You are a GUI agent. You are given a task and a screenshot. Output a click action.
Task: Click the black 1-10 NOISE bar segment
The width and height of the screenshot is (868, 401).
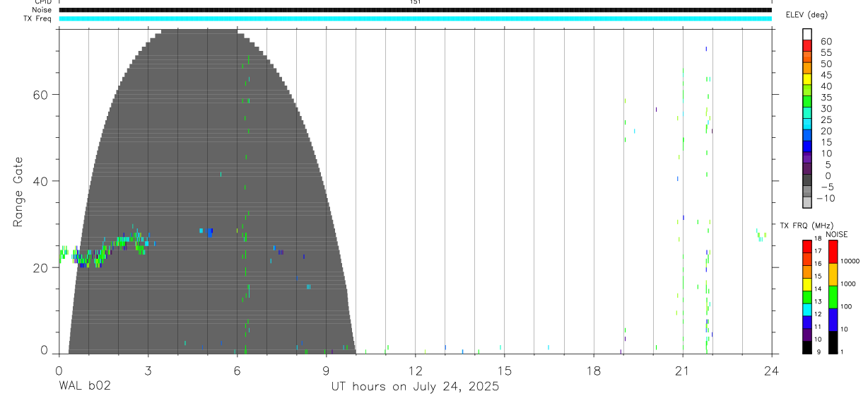coord(833,342)
